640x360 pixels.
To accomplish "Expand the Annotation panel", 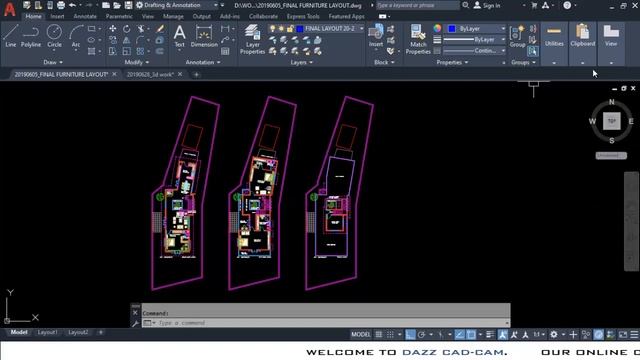I will coord(203,62).
